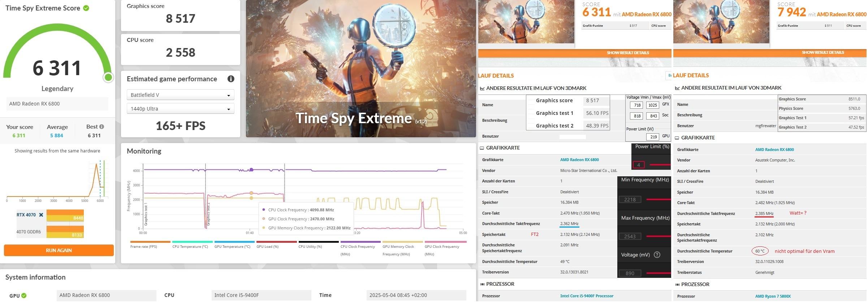Toggle the CPU Temperature legend in Monitoring
Screen dimensions: 868x302
click(193, 245)
